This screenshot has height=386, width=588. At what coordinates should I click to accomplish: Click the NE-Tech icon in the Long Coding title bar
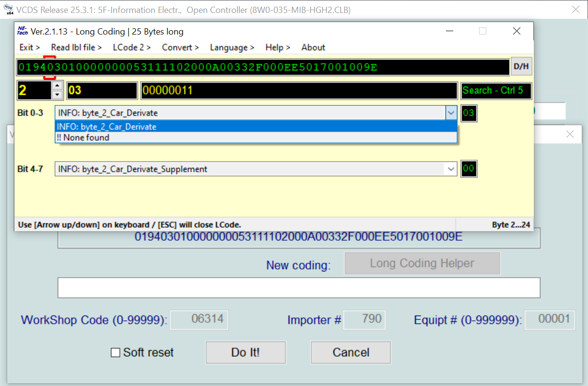23,31
